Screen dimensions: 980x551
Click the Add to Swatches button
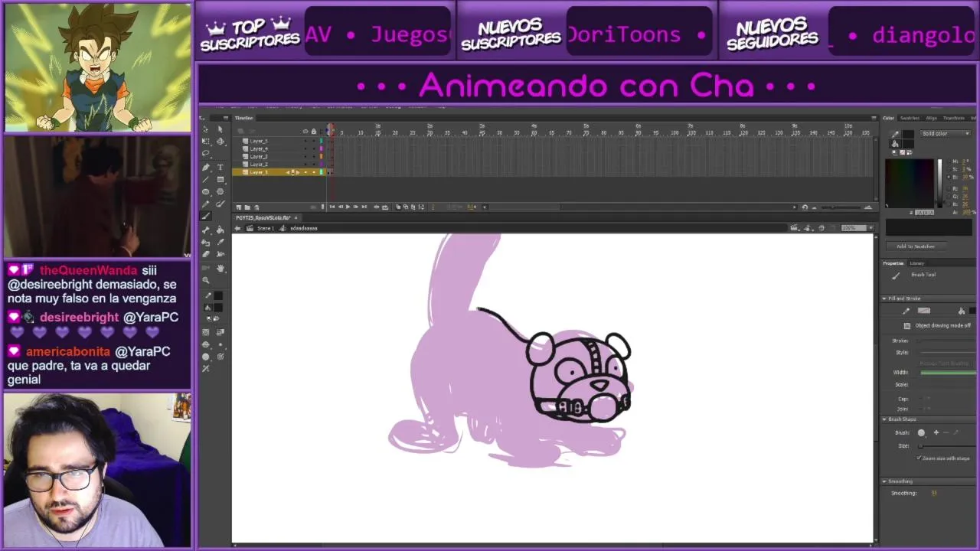[x=916, y=246]
